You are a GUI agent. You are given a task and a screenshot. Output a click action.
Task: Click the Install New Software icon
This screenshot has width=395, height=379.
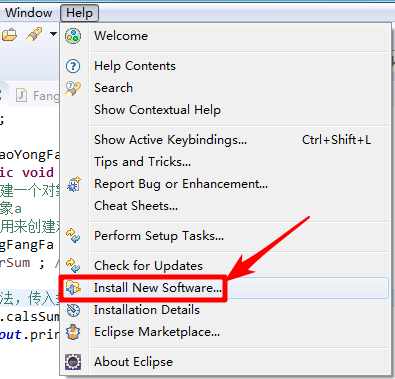73,288
